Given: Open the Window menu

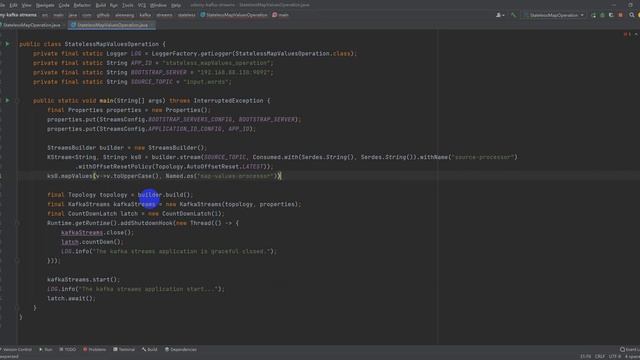Looking at the screenshot, I should 158,5.
